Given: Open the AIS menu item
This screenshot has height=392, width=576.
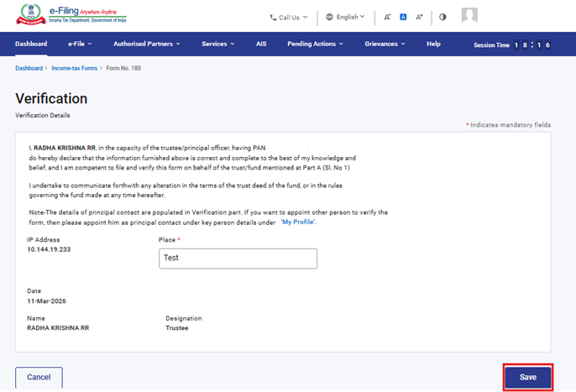Looking at the screenshot, I should tap(261, 44).
